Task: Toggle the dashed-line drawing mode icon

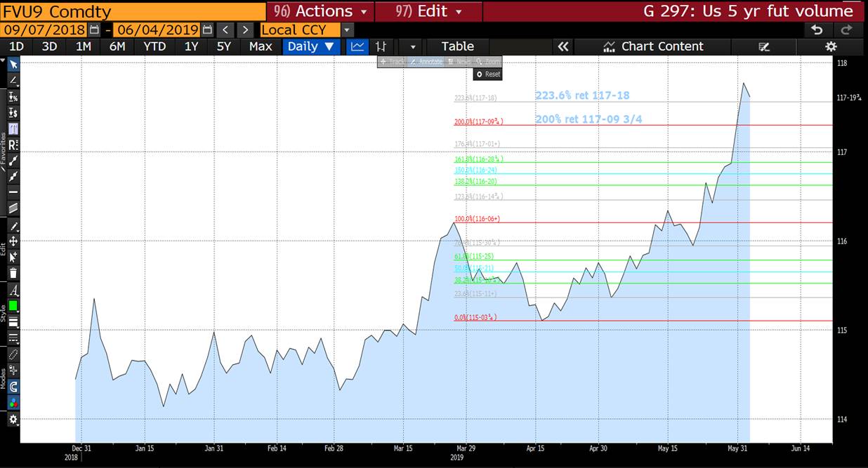Action: [x=13, y=355]
